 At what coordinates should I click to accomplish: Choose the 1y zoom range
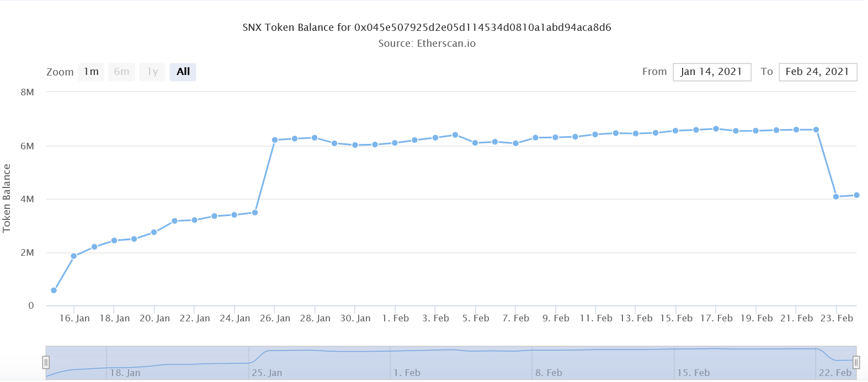152,72
